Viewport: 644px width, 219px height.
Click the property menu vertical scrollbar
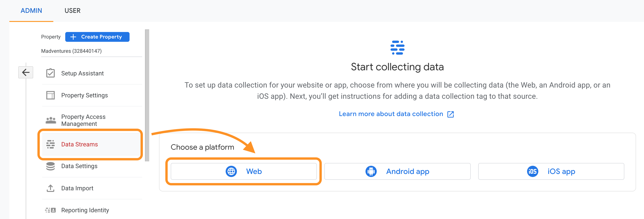[147, 95]
